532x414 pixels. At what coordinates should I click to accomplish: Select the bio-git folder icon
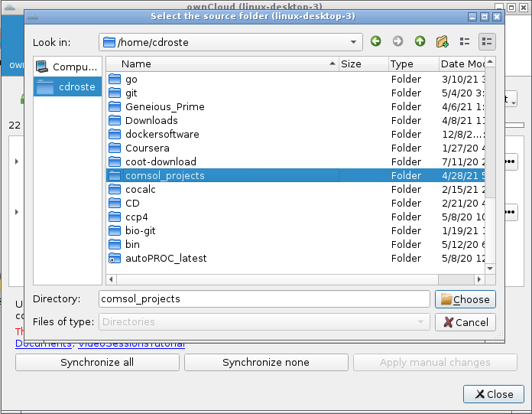pyautogui.click(x=115, y=230)
